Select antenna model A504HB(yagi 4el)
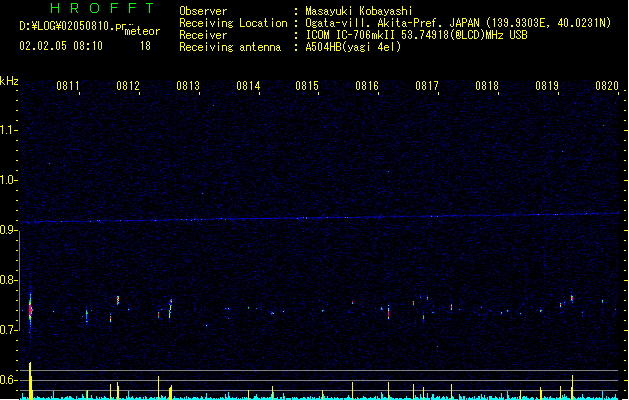629x400 pixels. click(353, 47)
